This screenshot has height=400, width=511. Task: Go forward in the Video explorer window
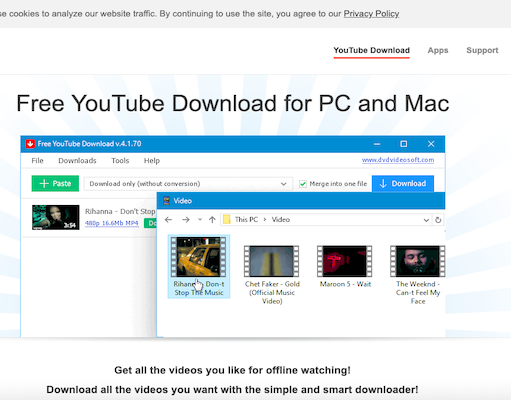pos(186,220)
